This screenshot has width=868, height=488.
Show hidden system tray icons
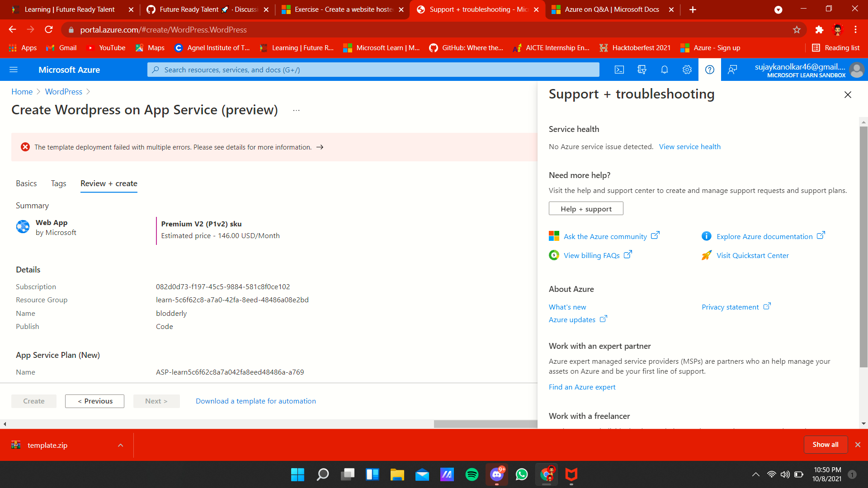[x=755, y=474]
